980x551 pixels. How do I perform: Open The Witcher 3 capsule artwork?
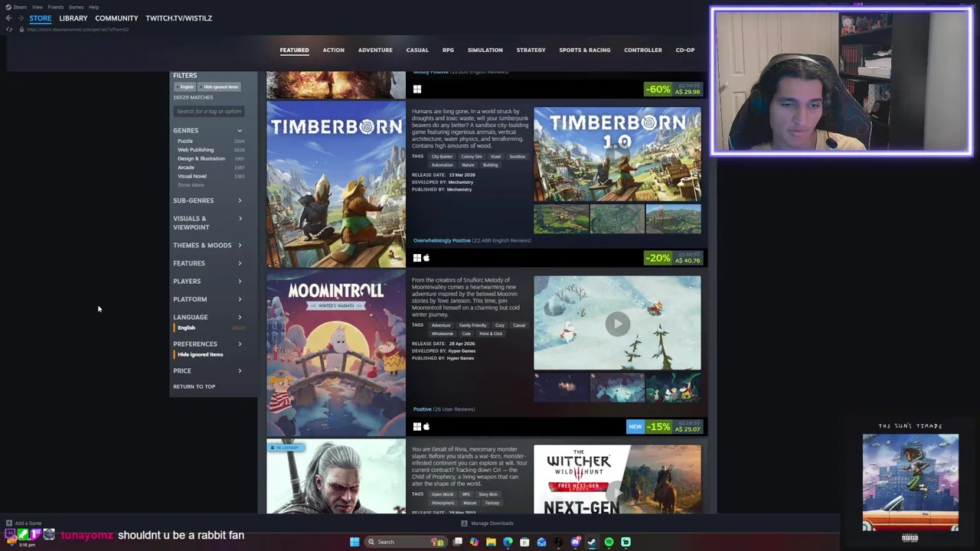(336, 477)
